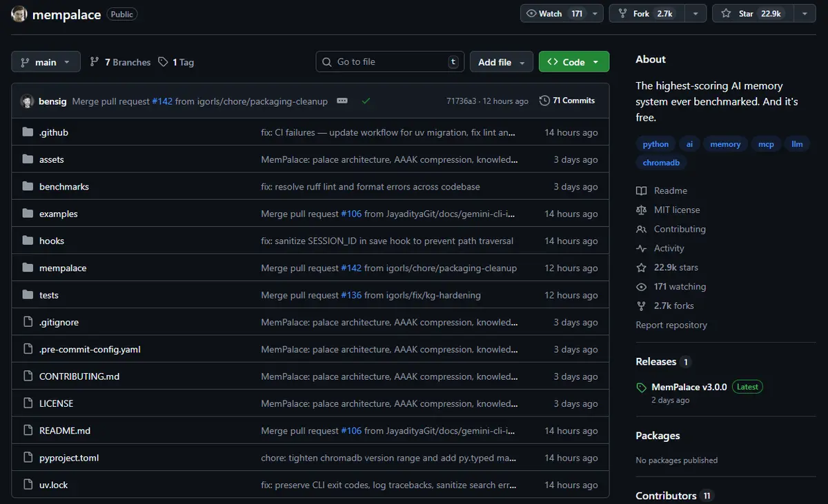Open the main branch selector dropdown
The image size is (828, 504).
pyautogui.click(x=46, y=62)
